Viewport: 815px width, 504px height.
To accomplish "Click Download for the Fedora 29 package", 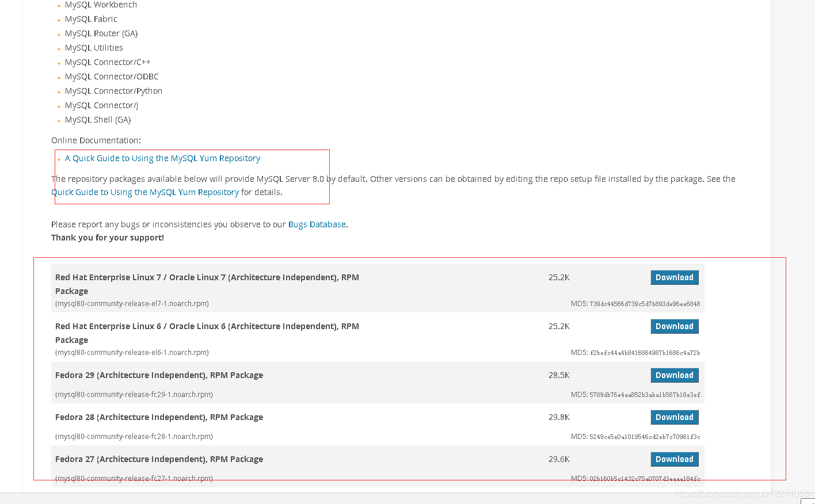I will (x=675, y=375).
